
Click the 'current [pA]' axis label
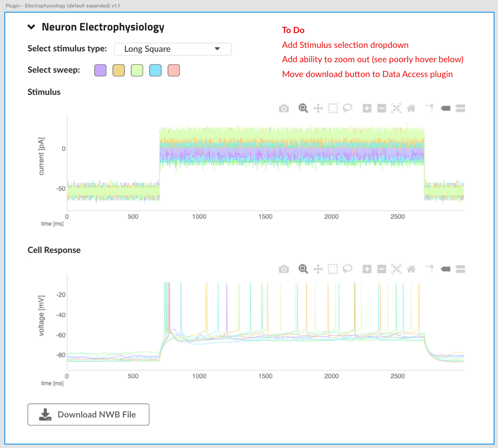(41, 156)
